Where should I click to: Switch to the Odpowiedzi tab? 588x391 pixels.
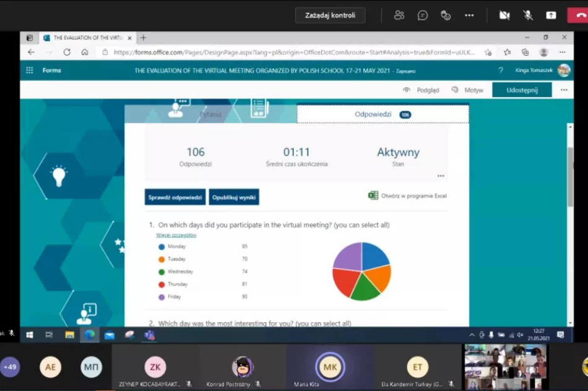pos(373,114)
